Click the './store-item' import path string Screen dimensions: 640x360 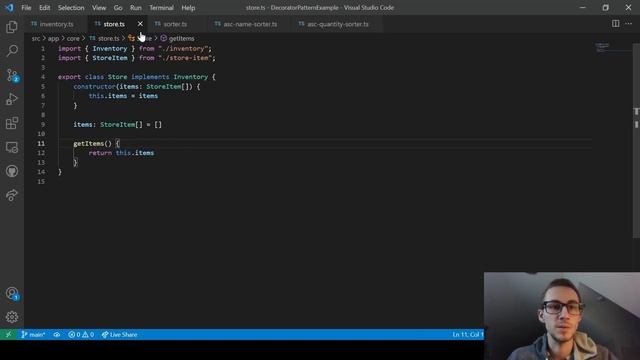pos(186,58)
